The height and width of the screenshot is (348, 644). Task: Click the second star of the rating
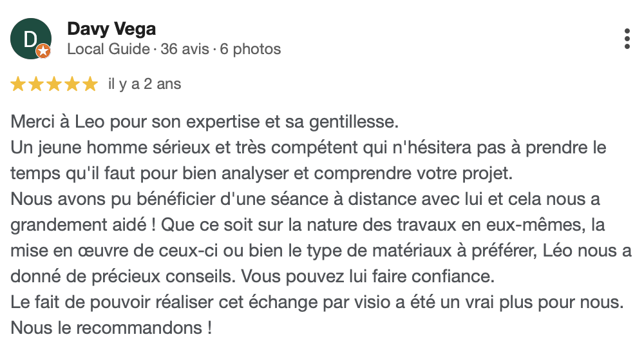tap(36, 84)
